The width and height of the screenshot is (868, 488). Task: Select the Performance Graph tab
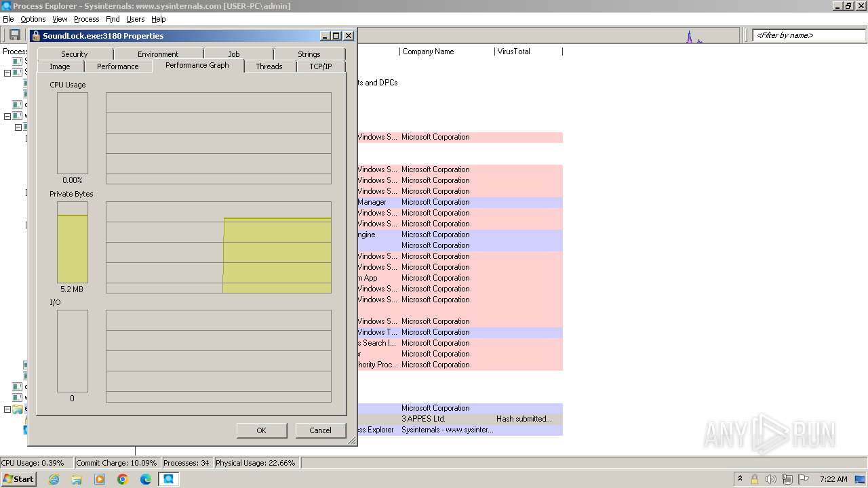[x=197, y=65]
